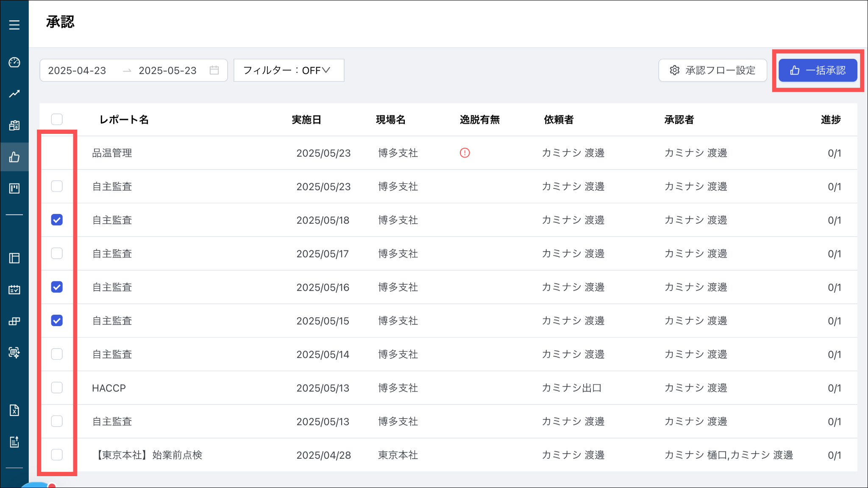
Task: Click calendar icon in date range field
Action: pos(214,70)
